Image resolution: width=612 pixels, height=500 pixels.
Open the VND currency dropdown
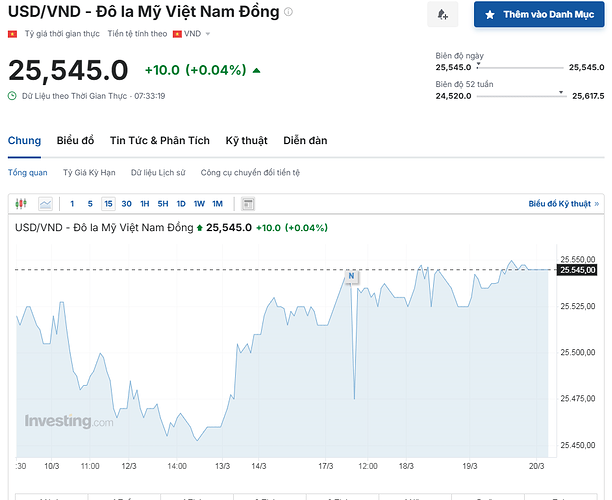click(190, 33)
